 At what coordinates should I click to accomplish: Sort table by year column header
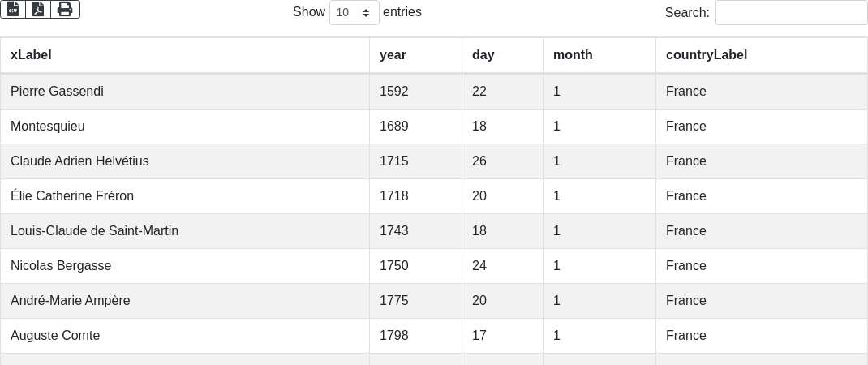pyautogui.click(x=415, y=55)
